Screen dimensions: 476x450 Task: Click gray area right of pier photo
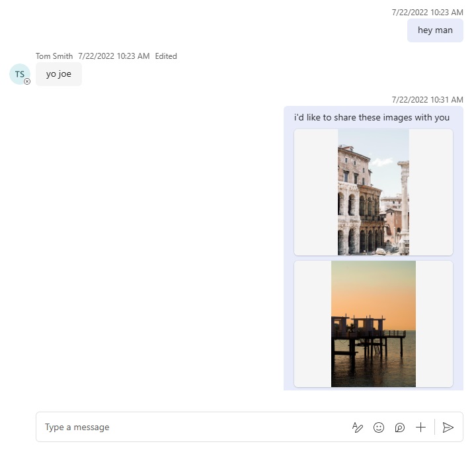434,324
